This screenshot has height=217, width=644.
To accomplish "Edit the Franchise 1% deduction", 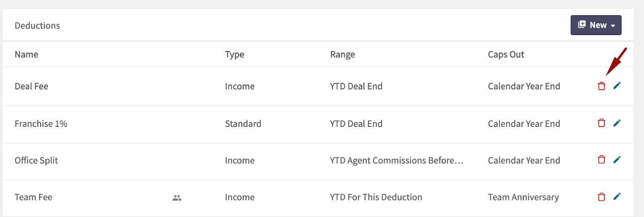I will click(617, 123).
